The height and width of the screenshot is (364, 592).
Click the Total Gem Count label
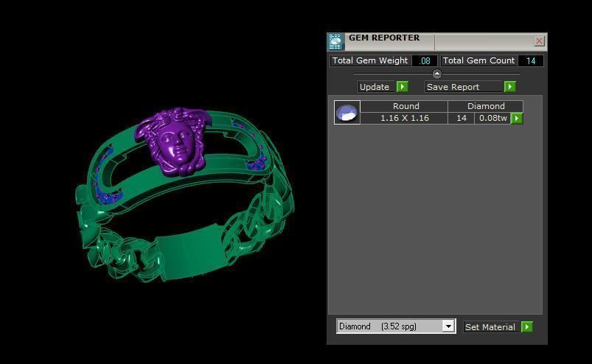(478, 60)
